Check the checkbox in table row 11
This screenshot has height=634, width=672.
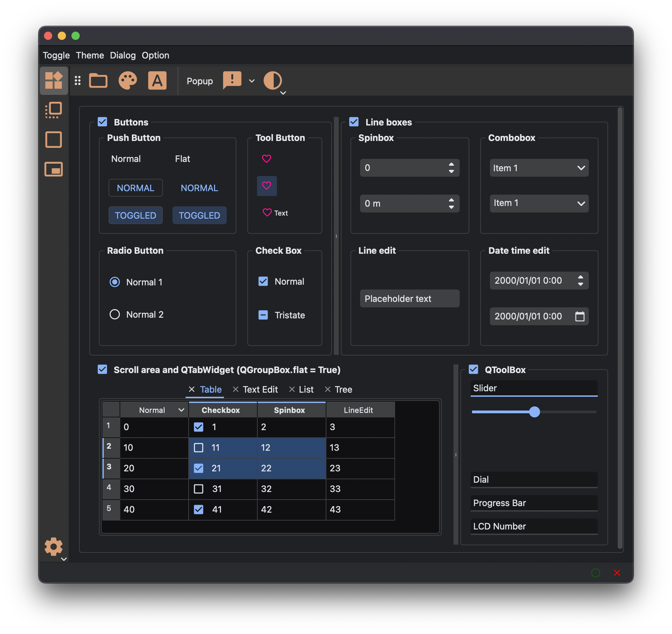tap(199, 448)
